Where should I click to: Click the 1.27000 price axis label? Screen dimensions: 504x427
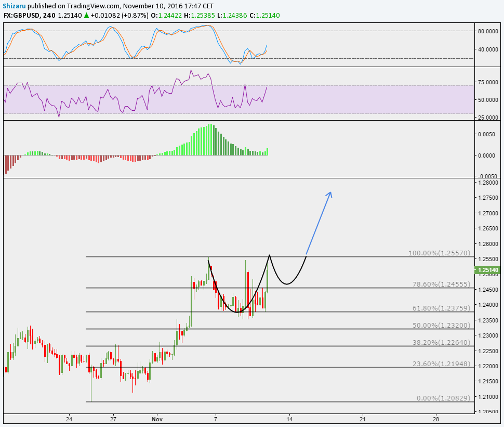(x=488, y=213)
